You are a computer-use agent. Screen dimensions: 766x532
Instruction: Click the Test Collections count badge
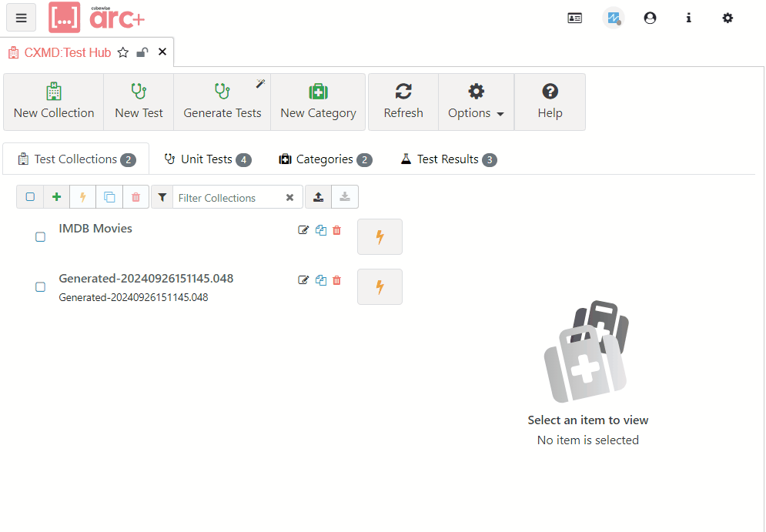128,159
